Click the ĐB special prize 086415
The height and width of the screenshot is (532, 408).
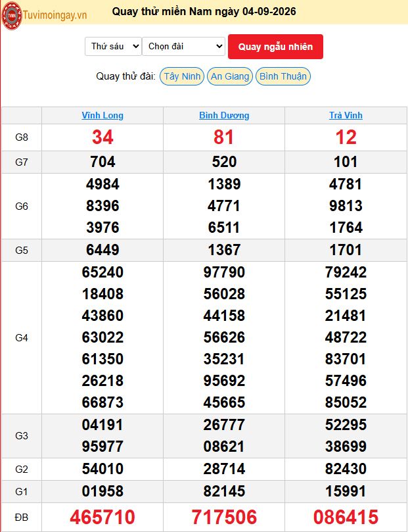point(346,518)
